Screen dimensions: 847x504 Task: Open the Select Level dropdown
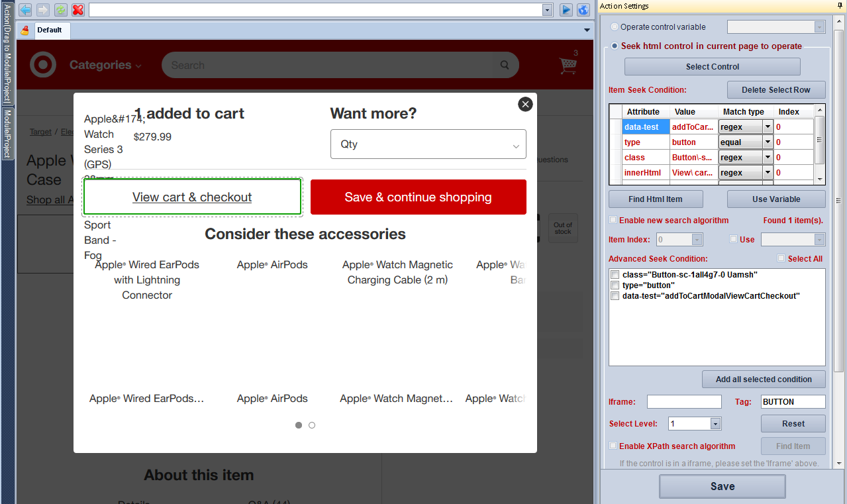(715, 424)
